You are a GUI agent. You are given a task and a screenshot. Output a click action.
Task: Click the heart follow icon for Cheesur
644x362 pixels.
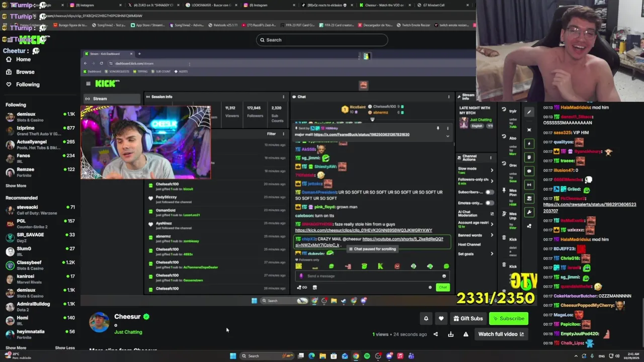point(441,318)
